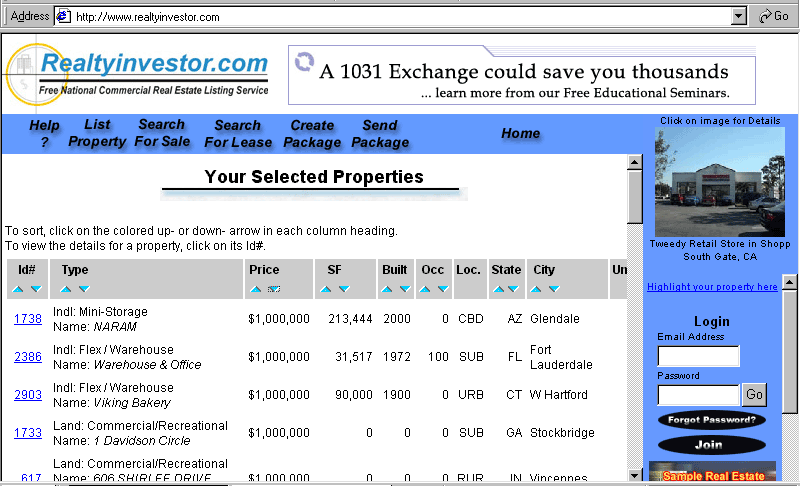The width and height of the screenshot is (800, 486).
Task: Click Name: Warehouse & Office text
Action: pos(127,365)
